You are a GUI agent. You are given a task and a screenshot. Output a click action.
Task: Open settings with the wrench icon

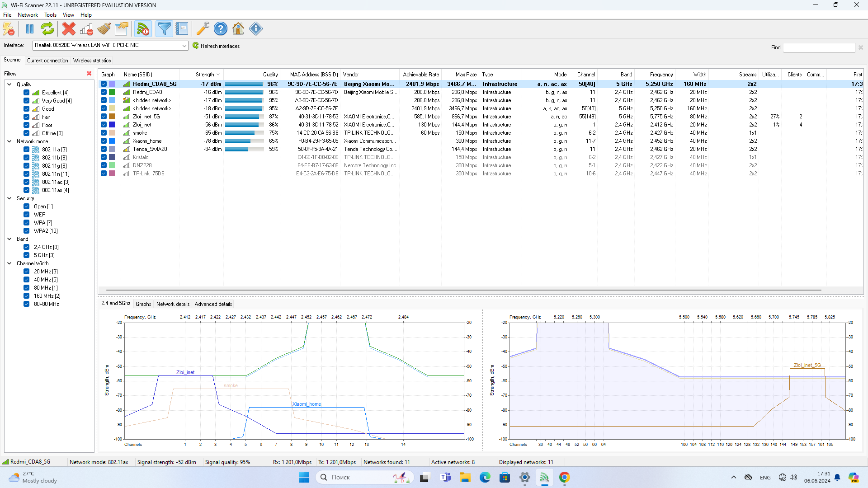(x=203, y=29)
